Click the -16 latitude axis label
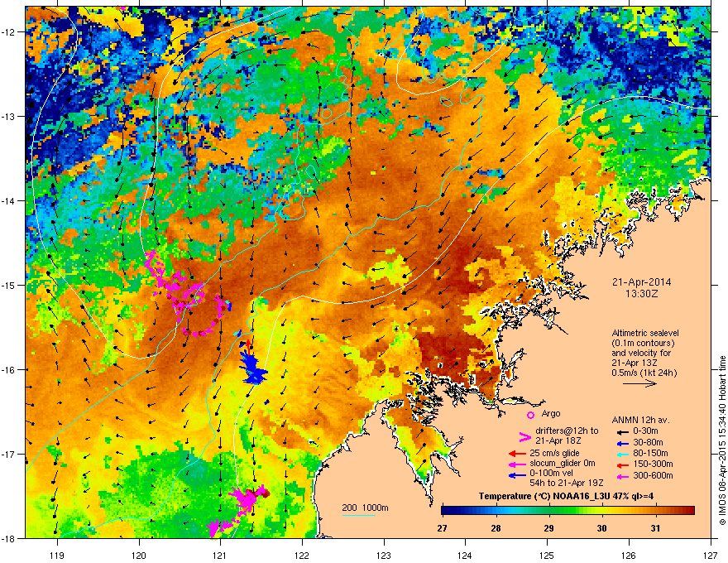 click(x=9, y=369)
